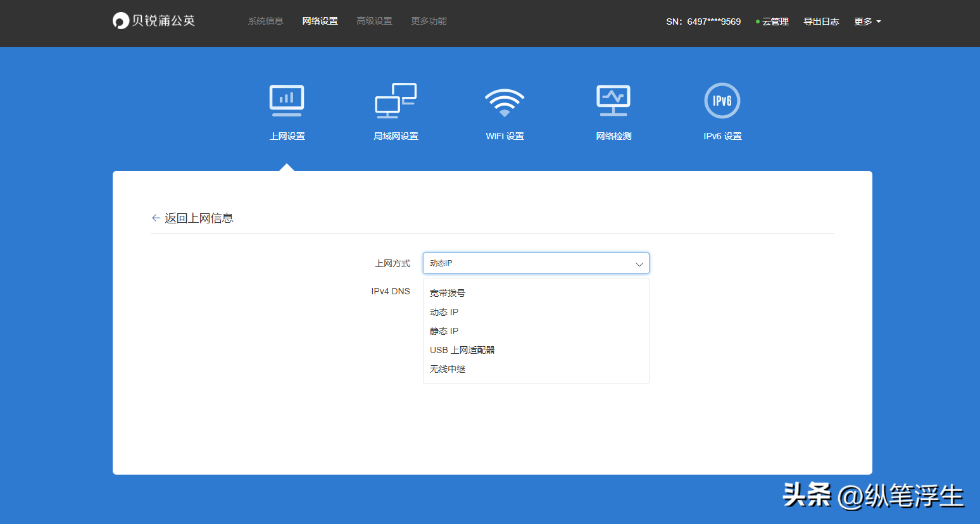The width and height of the screenshot is (980, 524).
Task: Click the IPv4 DNS label
Action: 391,291
